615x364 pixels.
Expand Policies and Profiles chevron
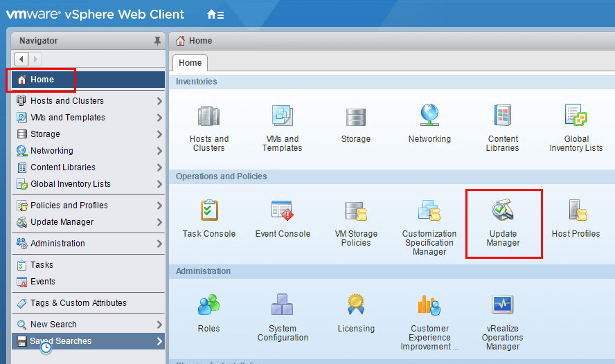pos(159,206)
